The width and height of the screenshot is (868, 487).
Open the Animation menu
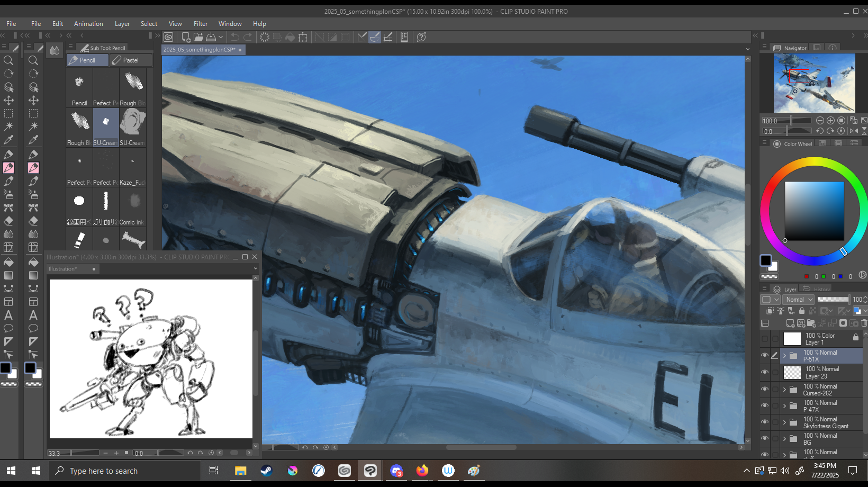pyautogui.click(x=88, y=24)
